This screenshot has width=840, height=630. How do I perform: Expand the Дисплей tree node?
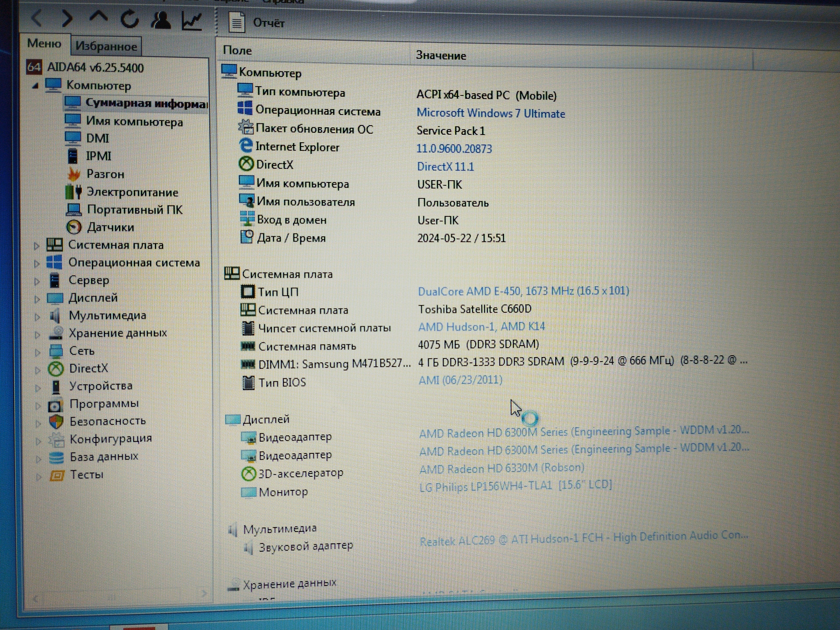[37, 299]
